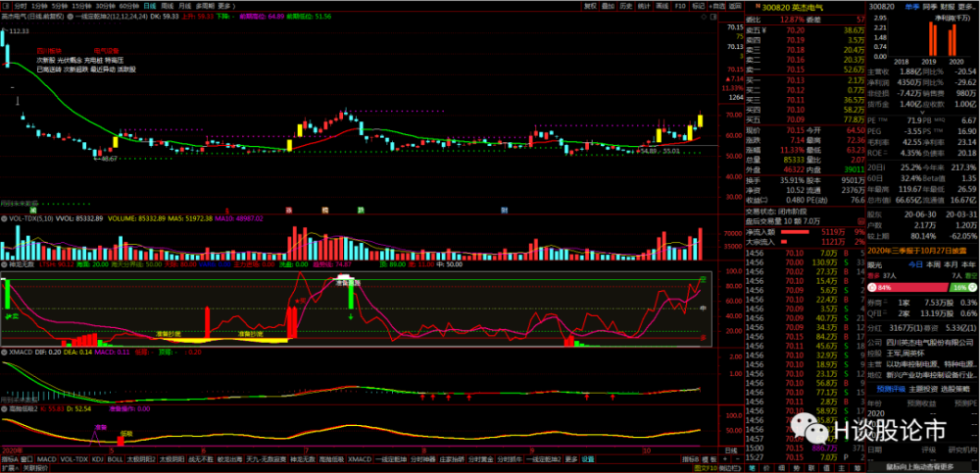Select KDJ indicator tab

point(98,459)
